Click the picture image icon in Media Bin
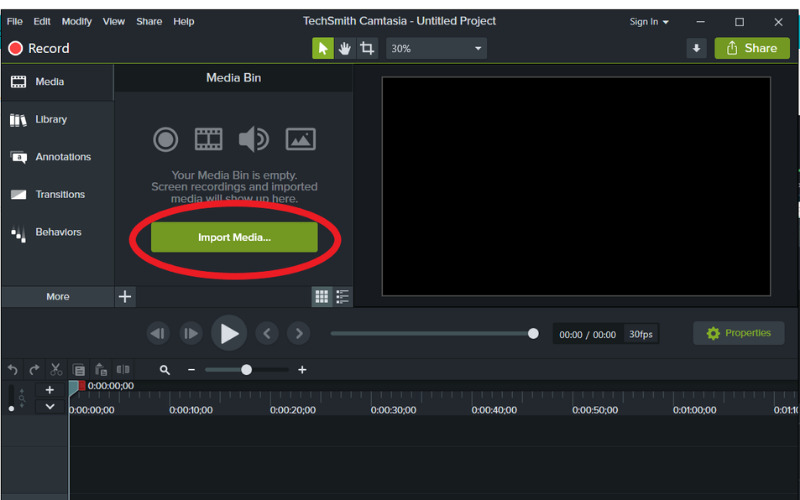The image size is (800, 500). 301,139
